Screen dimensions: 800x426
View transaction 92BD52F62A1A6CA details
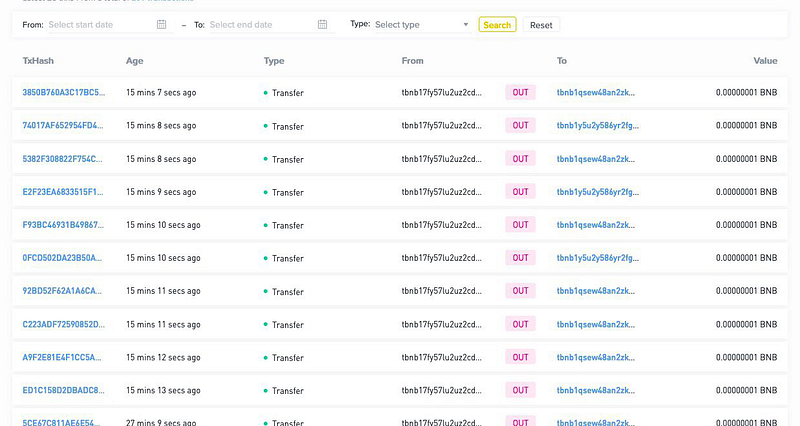(x=63, y=291)
